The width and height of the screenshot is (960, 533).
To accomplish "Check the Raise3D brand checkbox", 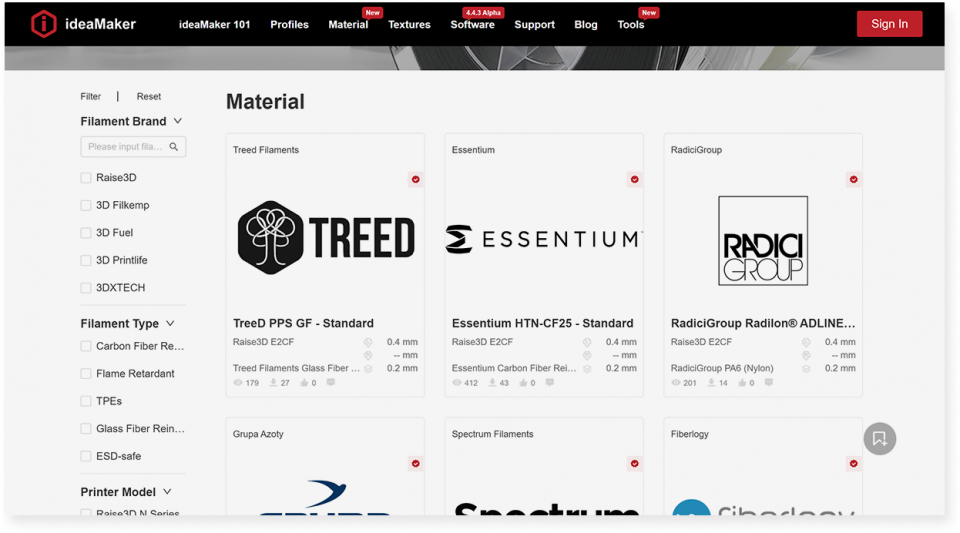I will click(x=86, y=178).
